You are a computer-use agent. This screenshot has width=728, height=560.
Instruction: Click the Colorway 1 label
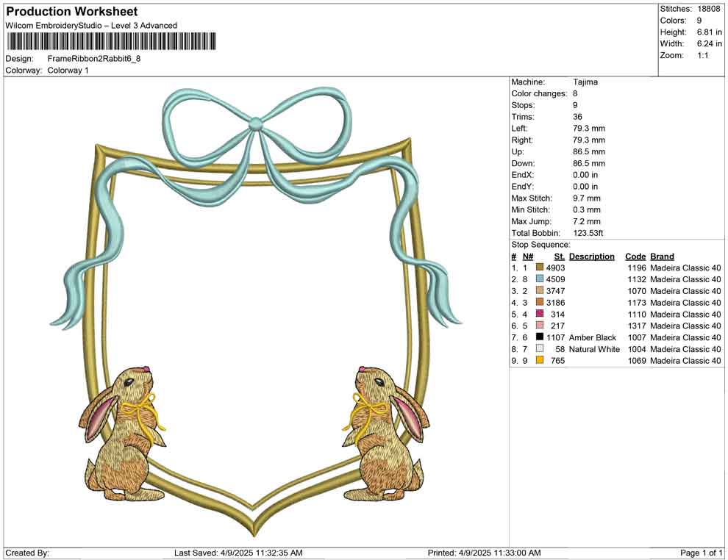[x=68, y=71]
